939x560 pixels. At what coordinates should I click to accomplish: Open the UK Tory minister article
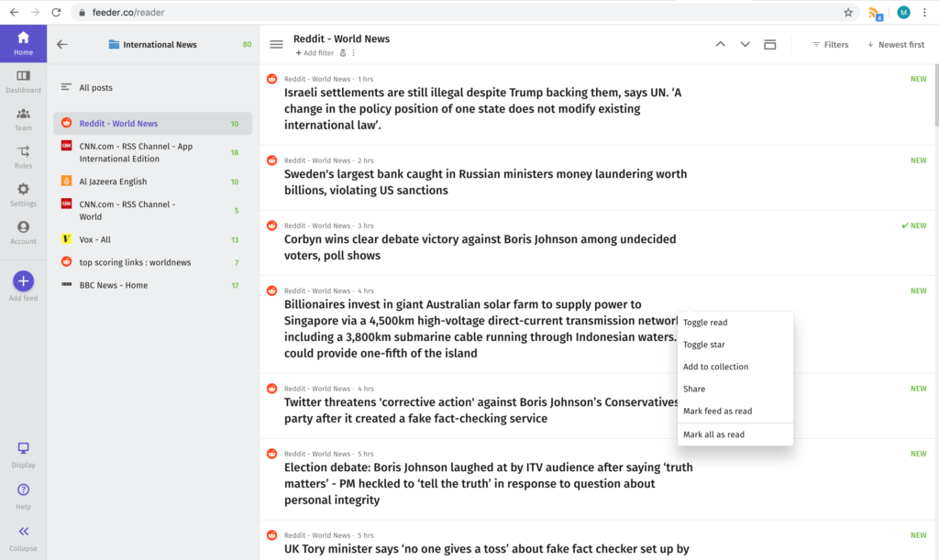point(486,549)
